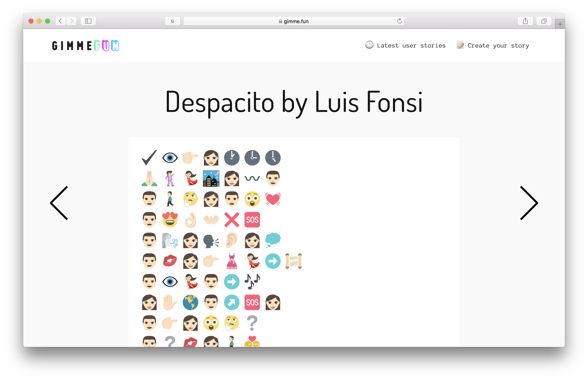Click the Despacito by Luis Fonsi title
This screenshot has width=588, height=380.
click(x=294, y=102)
